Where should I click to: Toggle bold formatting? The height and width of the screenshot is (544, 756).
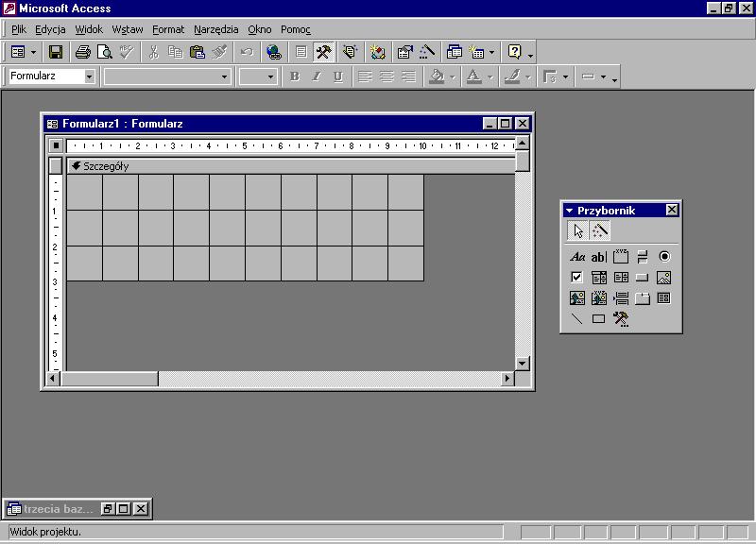295,76
